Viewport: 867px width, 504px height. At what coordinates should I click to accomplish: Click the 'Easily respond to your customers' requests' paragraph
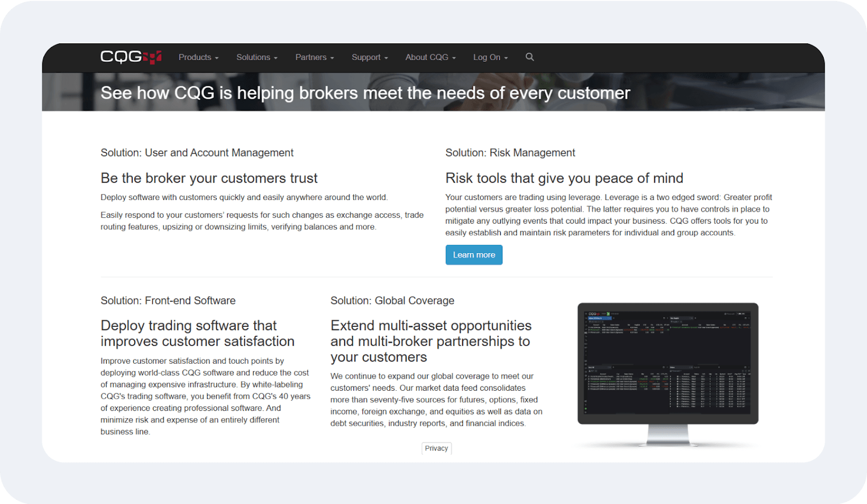(x=262, y=221)
